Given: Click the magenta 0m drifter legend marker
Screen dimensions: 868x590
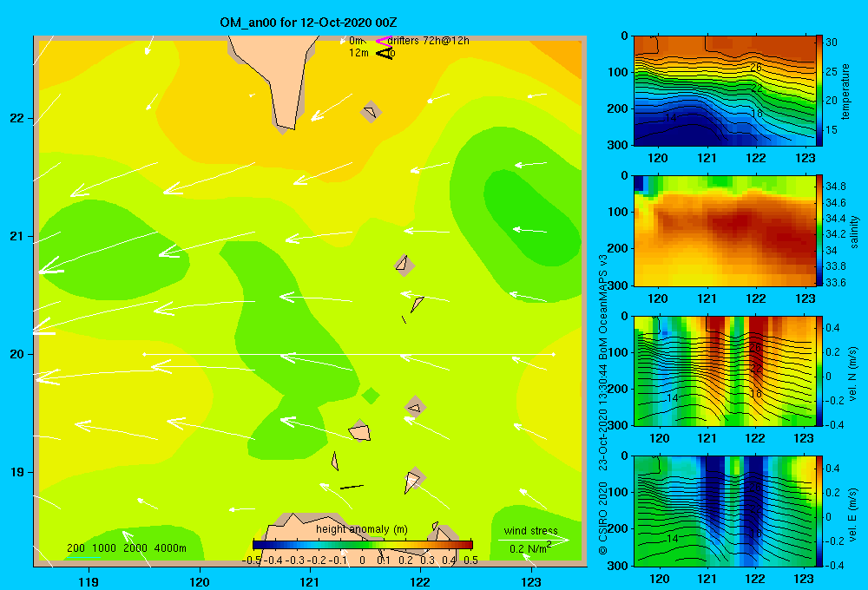Looking at the screenshot, I should coord(384,41).
